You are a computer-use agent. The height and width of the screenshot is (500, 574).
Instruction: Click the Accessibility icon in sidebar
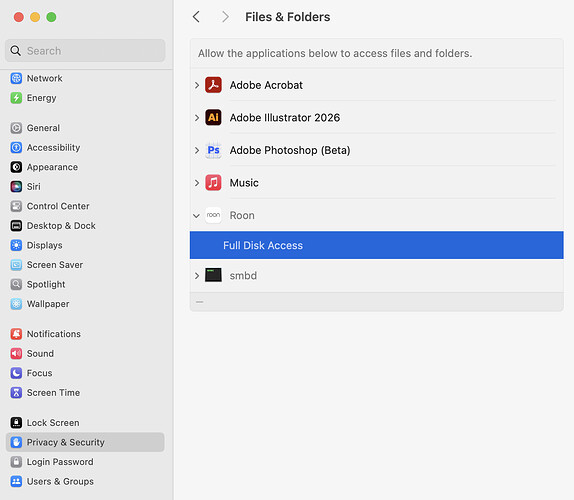click(x=16, y=148)
